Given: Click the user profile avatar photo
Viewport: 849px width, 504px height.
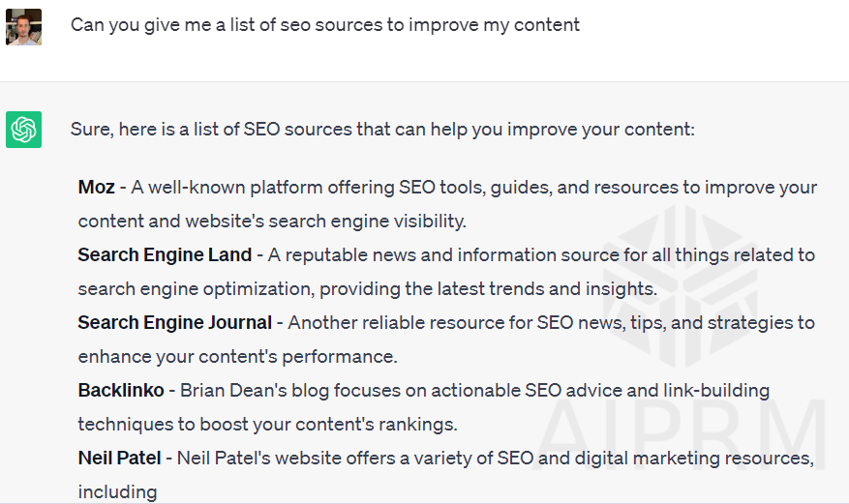Looking at the screenshot, I should pyautogui.click(x=24, y=27).
